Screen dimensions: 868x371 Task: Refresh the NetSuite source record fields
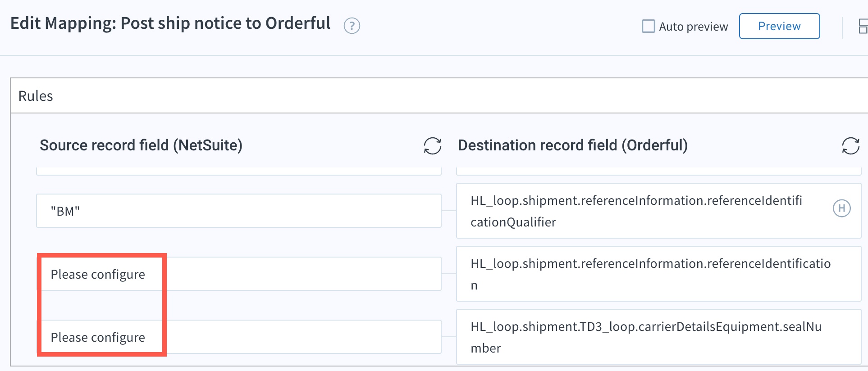432,146
